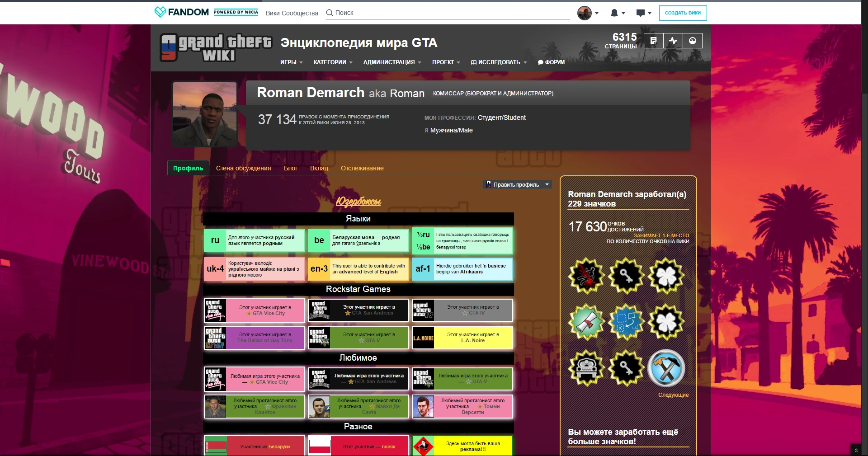Expand the messages speech bubble dropdown
The image size is (868, 456).
pos(644,13)
